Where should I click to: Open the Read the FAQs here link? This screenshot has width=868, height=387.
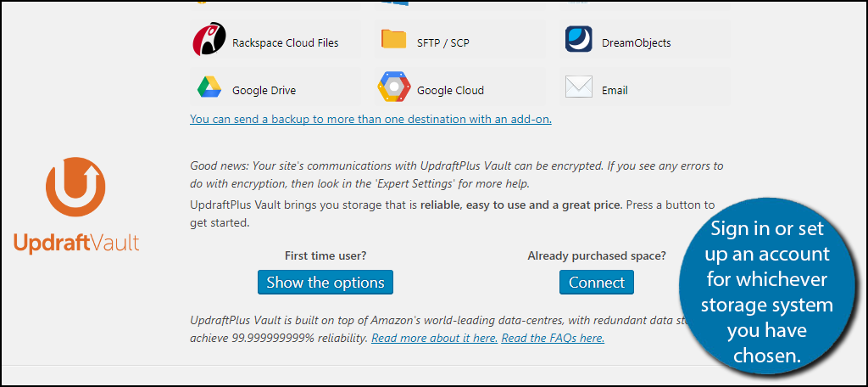(553, 338)
